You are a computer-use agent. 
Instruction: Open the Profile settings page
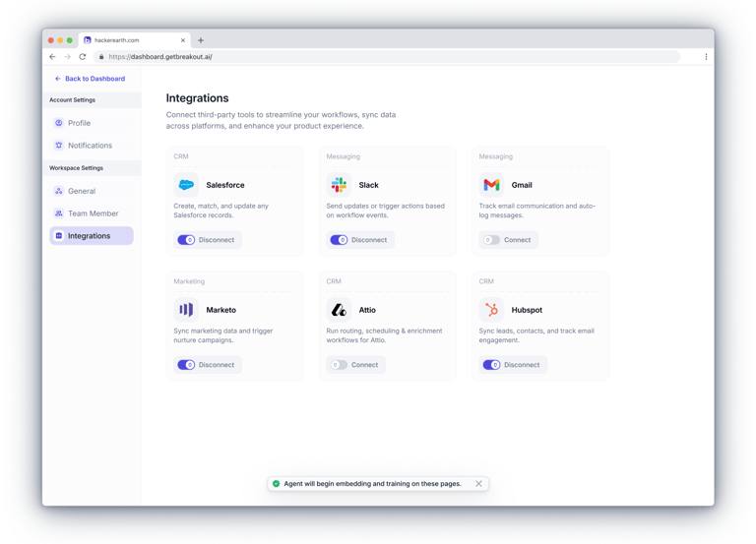[92, 123]
